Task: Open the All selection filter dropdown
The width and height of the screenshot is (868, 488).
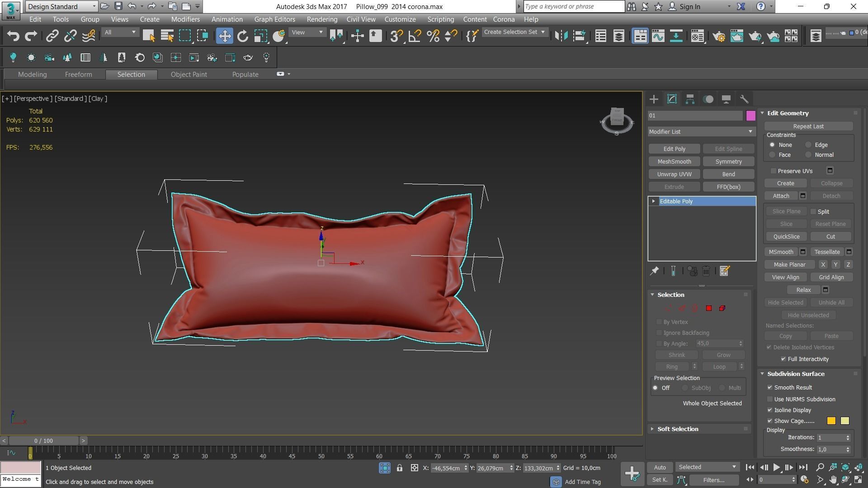Action: [120, 33]
